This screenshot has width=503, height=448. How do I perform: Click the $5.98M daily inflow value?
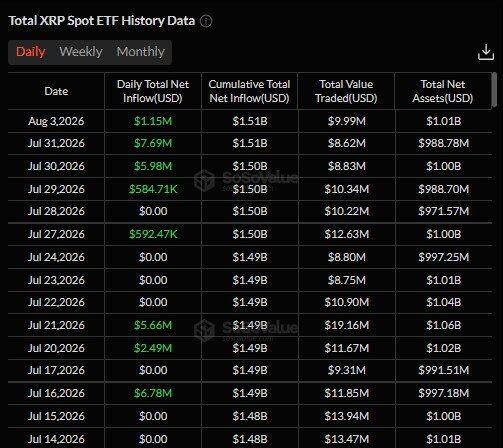153,166
